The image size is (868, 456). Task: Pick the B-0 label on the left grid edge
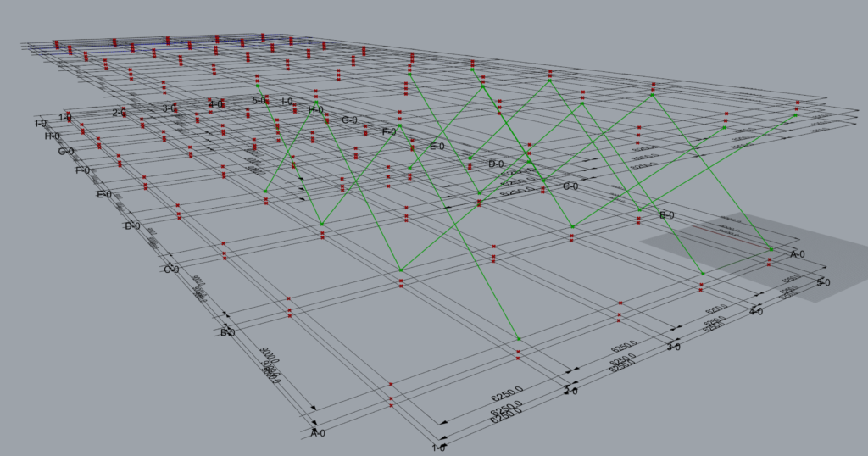click(x=227, y=332)
